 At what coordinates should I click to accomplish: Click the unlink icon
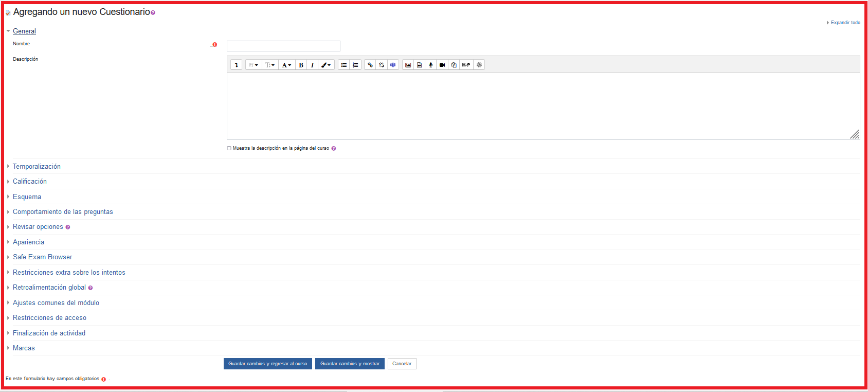point(382,65)
